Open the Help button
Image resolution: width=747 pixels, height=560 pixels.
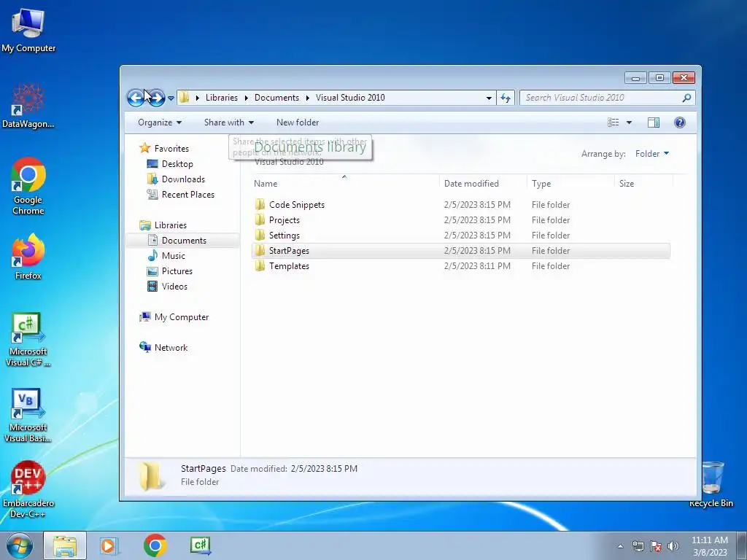point(680,122)
